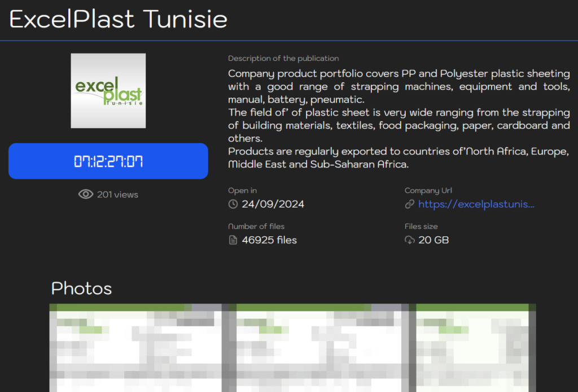Click the 'Description of the publication' label
Image resolution: width=578 pixels, height=392 pixels.
(x=283, y=58)
